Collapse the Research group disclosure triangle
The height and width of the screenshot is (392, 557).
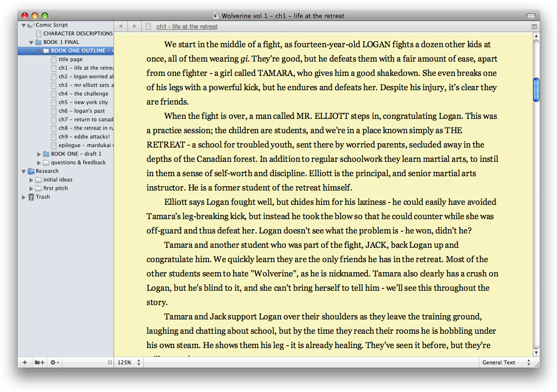coord(23,171)
